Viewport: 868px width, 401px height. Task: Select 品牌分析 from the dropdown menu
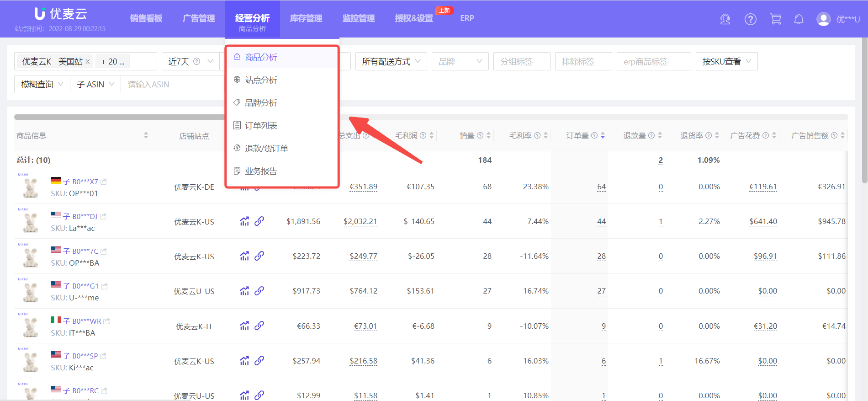[282, 103]
